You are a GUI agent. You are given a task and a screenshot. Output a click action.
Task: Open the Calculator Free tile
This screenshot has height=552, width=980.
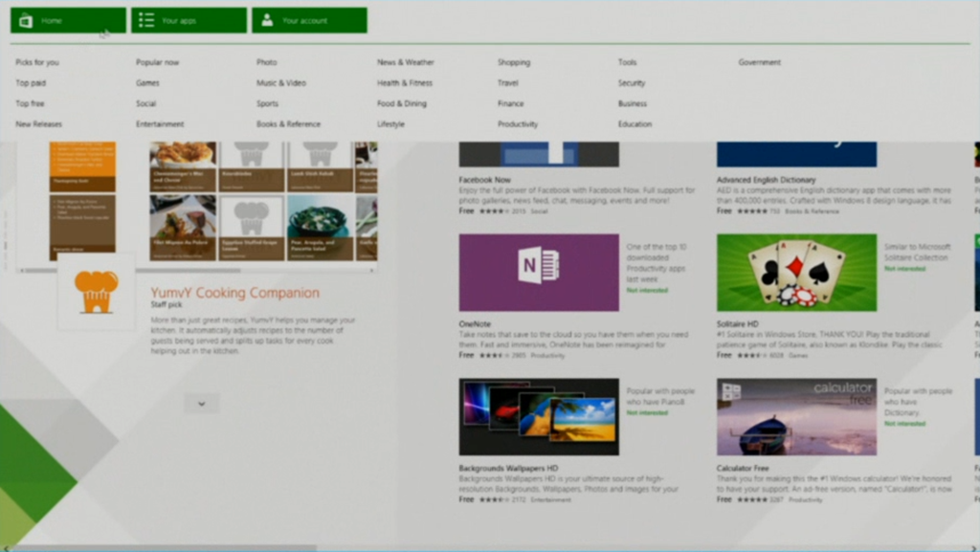796,416
